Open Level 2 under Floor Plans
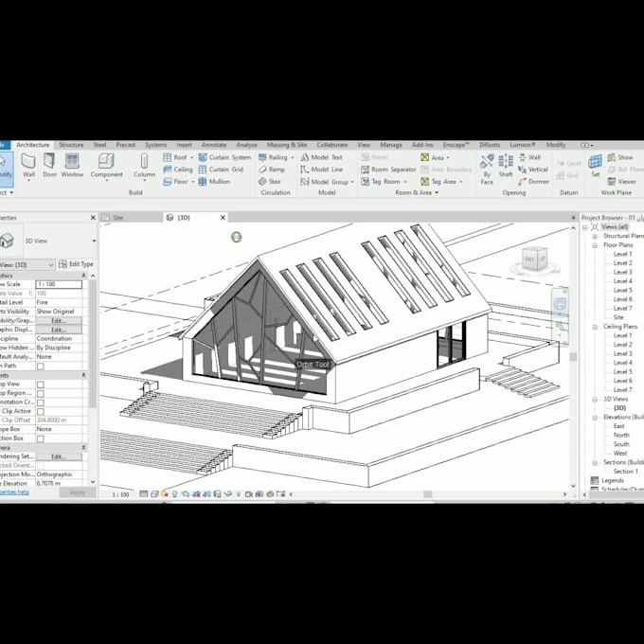This screenshot has width=644, height=644. 622,263
